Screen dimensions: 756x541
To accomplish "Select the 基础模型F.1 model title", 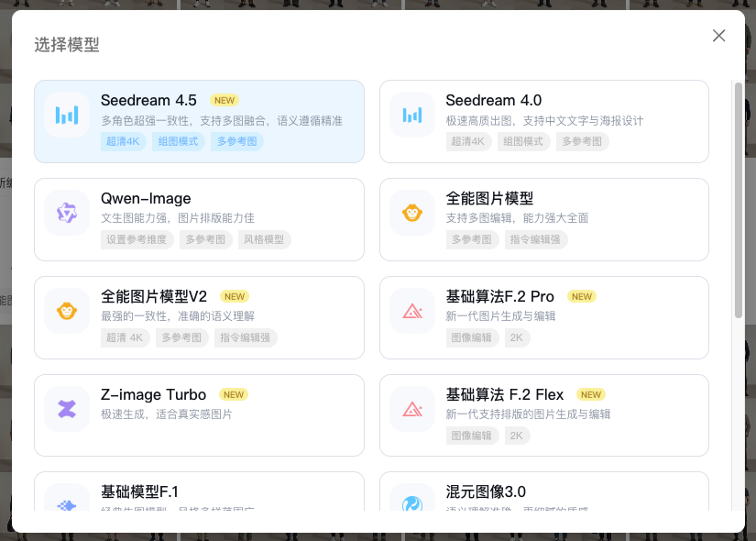I will [x=139, y=491].
